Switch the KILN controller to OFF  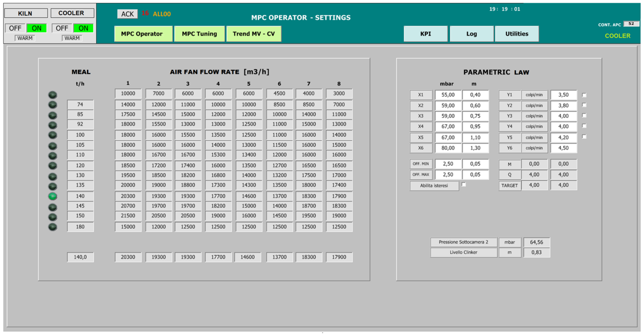pos(15,28)
